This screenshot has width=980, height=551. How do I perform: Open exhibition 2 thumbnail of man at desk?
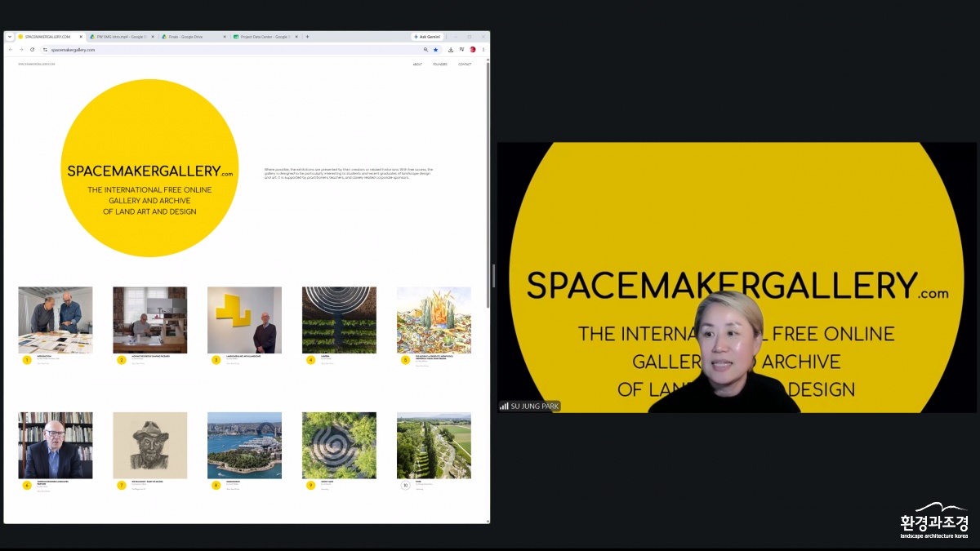point(150,320)
